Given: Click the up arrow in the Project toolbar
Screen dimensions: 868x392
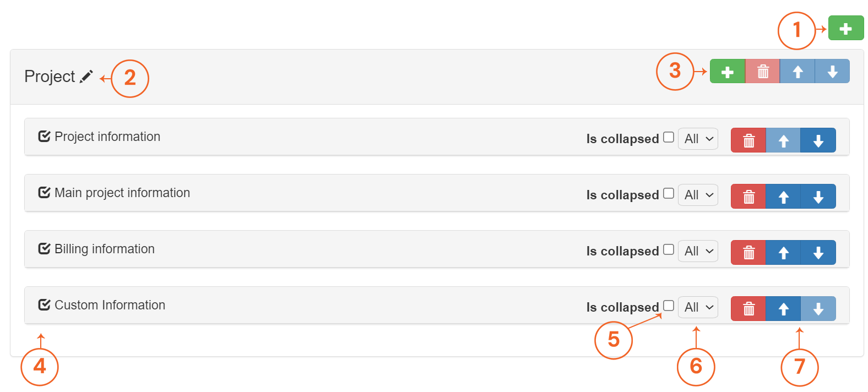Looking at the screenshot, I should pyautogui.click(x=798, y=71).
